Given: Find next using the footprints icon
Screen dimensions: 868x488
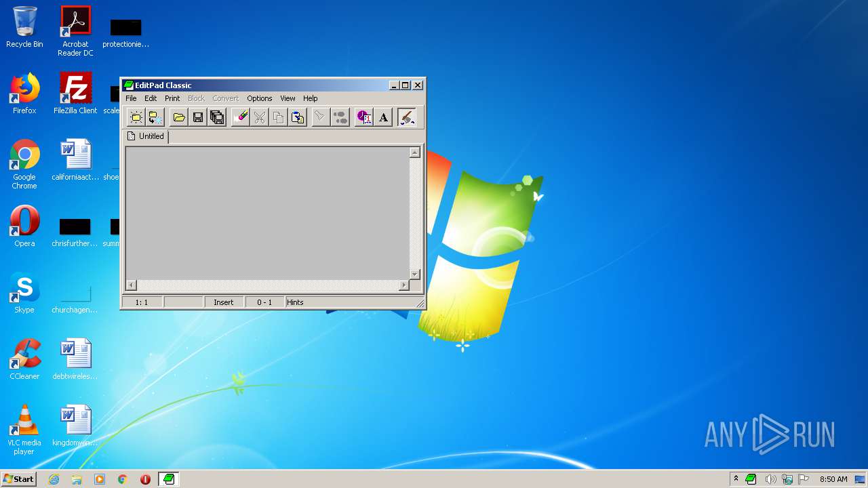Looking at the screenshot, I should tap(340, 117).
